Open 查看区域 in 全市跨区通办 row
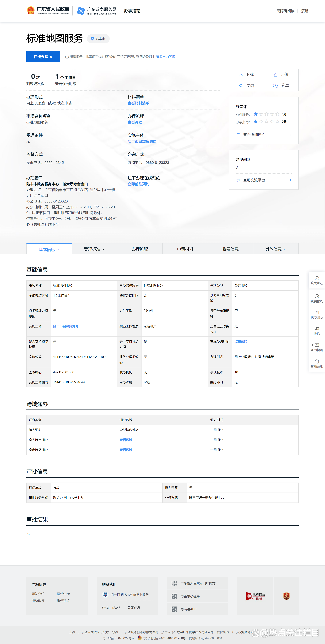The image size is (325, 644). (x=126, y=450)
